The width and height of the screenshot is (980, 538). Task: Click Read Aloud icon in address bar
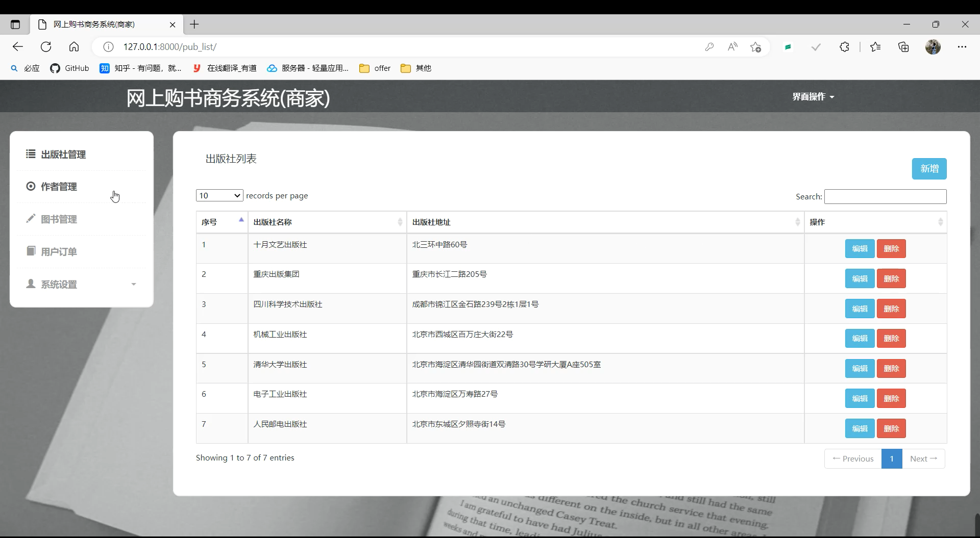point(732,47)
